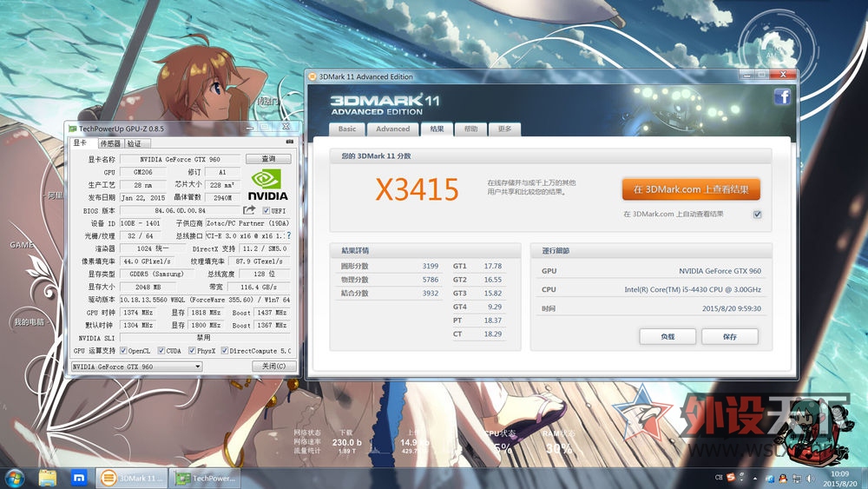Toggle the CUDA checkbox
Image resolution: width=868 pixels, height=489 pixels.
tap(161, 351)
